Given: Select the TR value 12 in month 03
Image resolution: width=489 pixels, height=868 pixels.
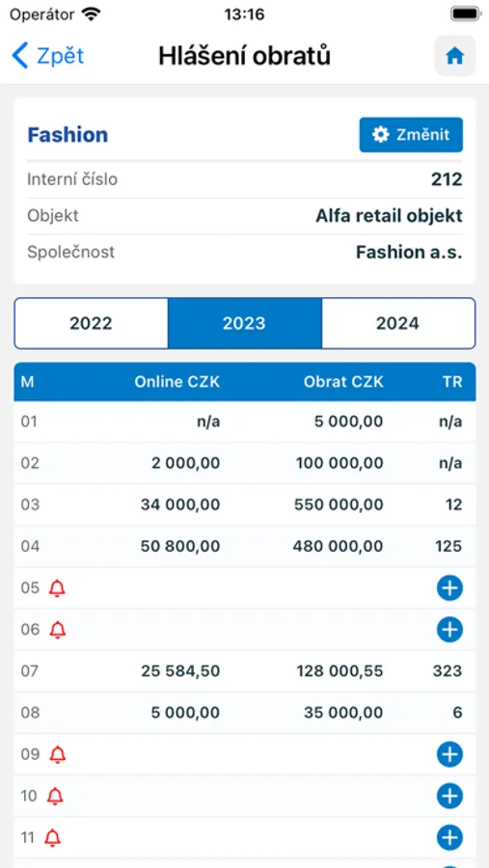Looking at the screenshot, I should [453, 504].
